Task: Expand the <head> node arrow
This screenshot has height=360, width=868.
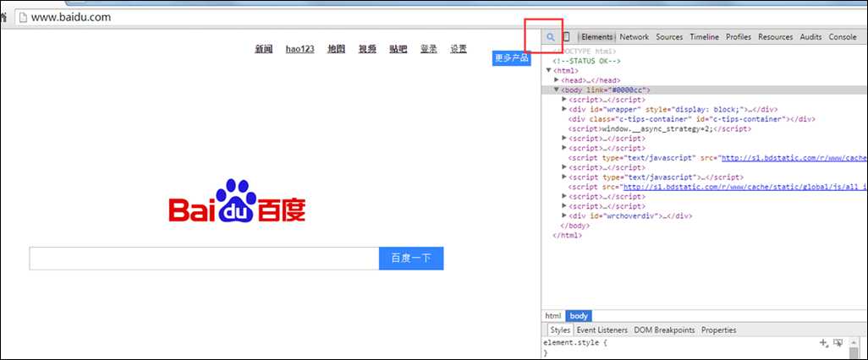Action: (557, 80)
